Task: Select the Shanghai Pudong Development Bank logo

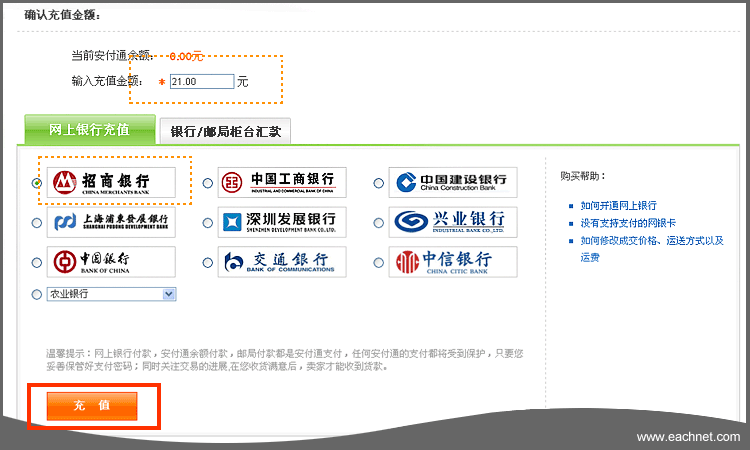Action: point(111,222)
